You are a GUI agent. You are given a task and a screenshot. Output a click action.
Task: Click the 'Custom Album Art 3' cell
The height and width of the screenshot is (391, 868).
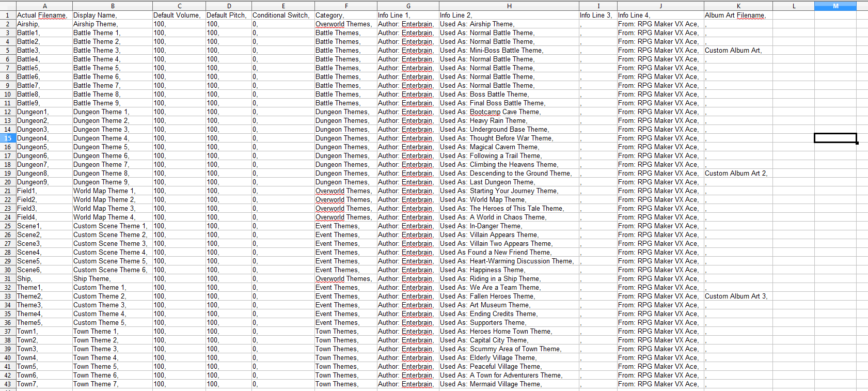[x=736, y=296]
